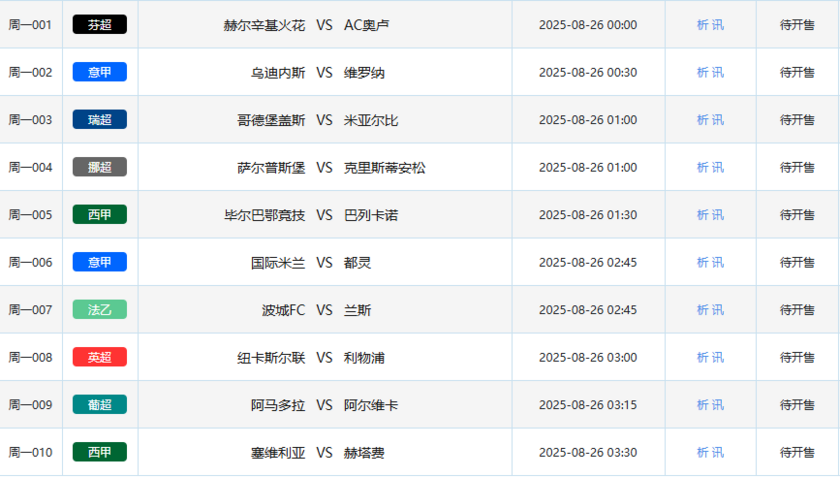The image size is (840, 477).
Task: Click the 意甲 badge in row 周一002
Action: (99, 72)
